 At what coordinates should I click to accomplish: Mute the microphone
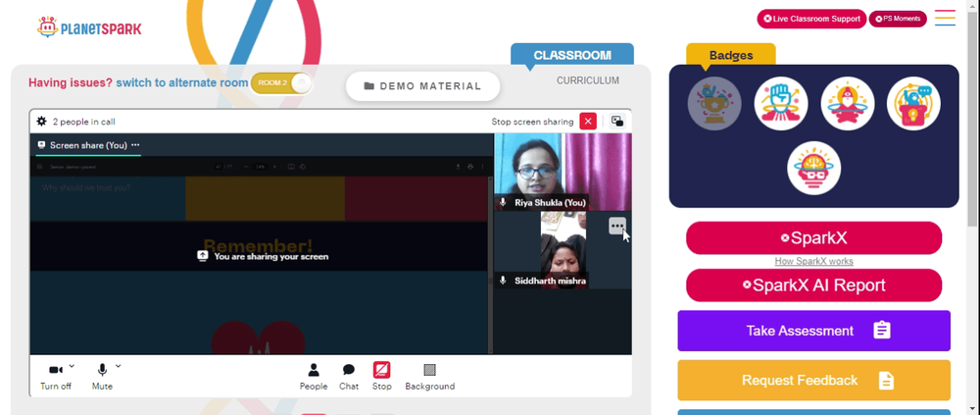coord(102,378)
